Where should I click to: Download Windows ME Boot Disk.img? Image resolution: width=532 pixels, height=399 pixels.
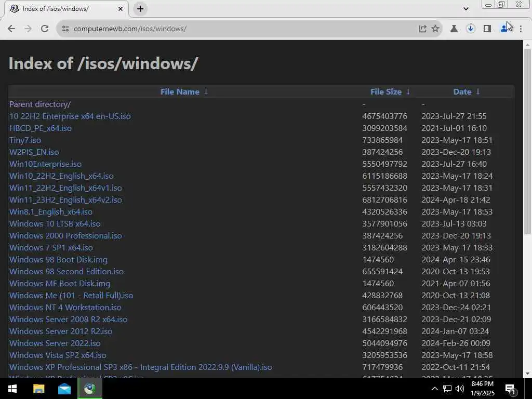60,284
